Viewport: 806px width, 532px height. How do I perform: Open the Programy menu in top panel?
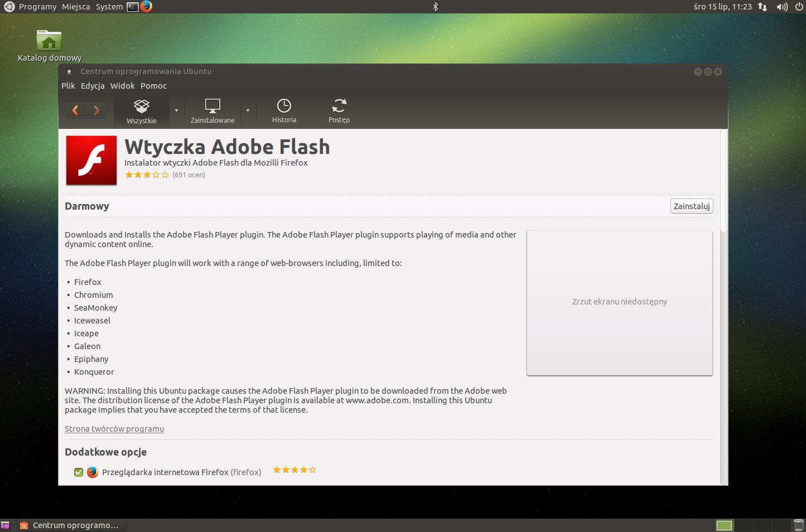37,7
